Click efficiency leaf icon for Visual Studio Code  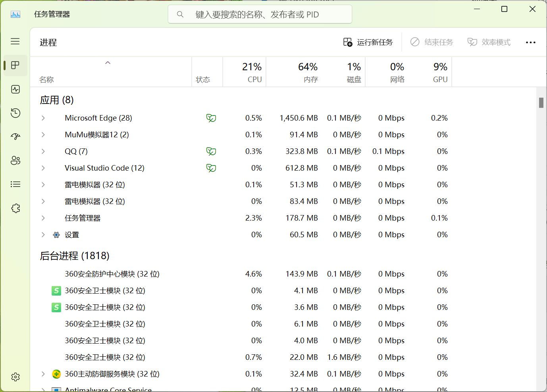(211, 168)
